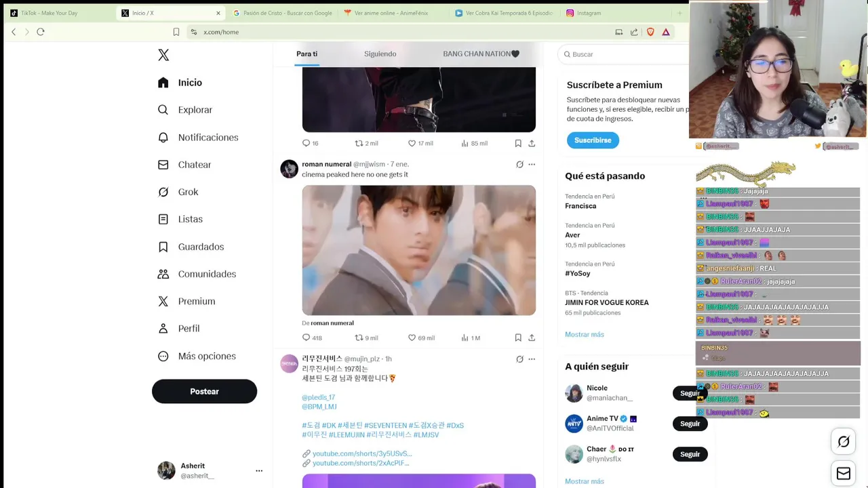Repost the post with 2 mil reposts
The height and width of the screenshot is (488, 868).
click(366, 143)
